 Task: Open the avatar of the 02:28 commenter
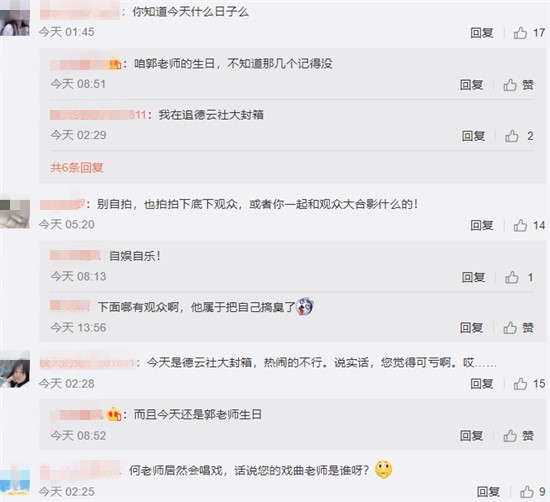click(x=15, y=370)
